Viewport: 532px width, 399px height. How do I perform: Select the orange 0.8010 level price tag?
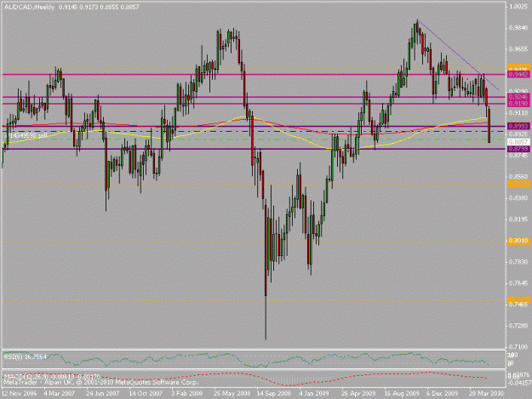[518, 241]
